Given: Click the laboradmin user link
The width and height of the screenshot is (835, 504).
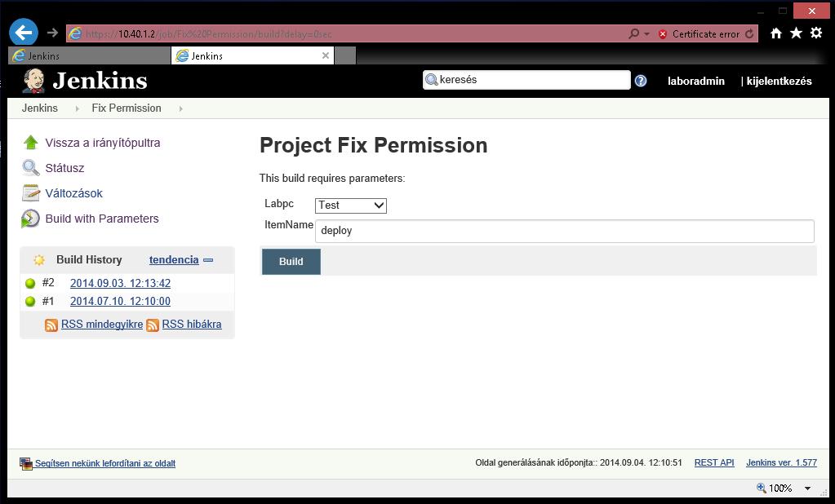Looking at the screenshot, I should (696, 81).
